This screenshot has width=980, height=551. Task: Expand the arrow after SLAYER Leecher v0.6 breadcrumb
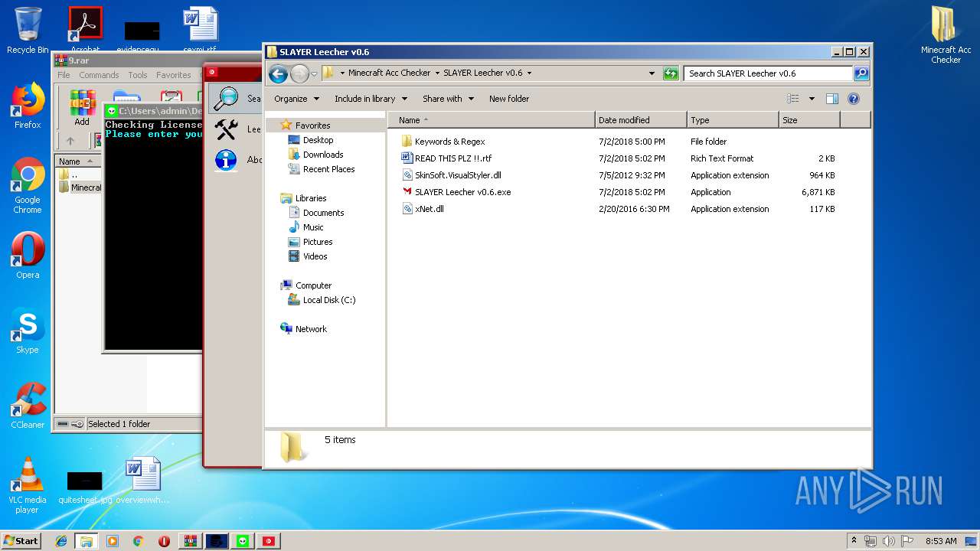[x=529, y=73]
